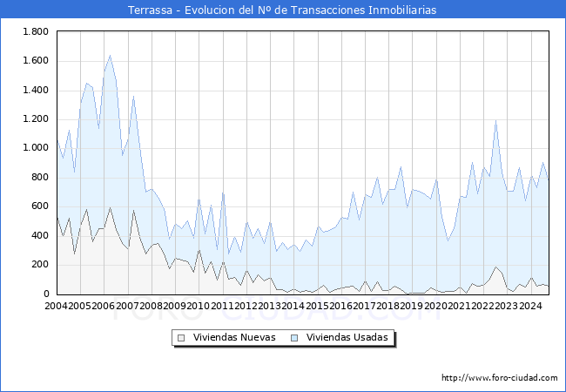Click the chart title Terrassa Evolucion
This screenshot has height=392, width=566.
click(x=282, y=10)
